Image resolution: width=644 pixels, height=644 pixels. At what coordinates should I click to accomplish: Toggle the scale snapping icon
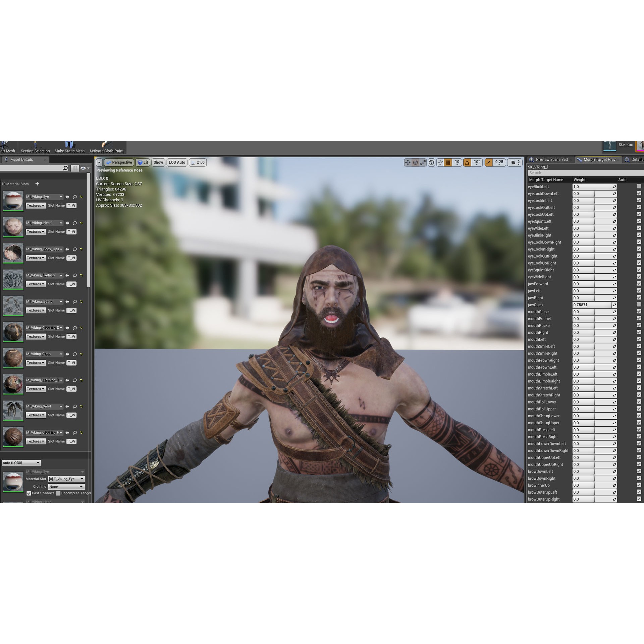(x=488, y=162)
